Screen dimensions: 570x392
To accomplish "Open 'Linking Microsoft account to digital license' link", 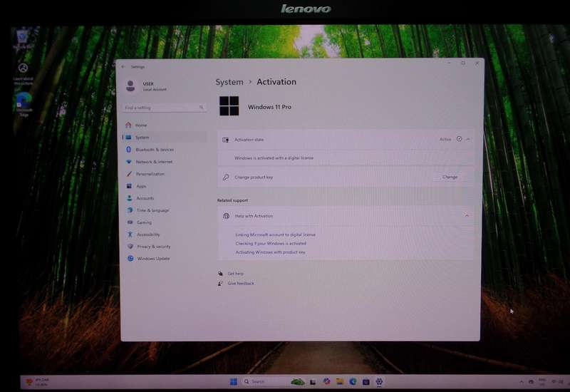I will [276, 234].
